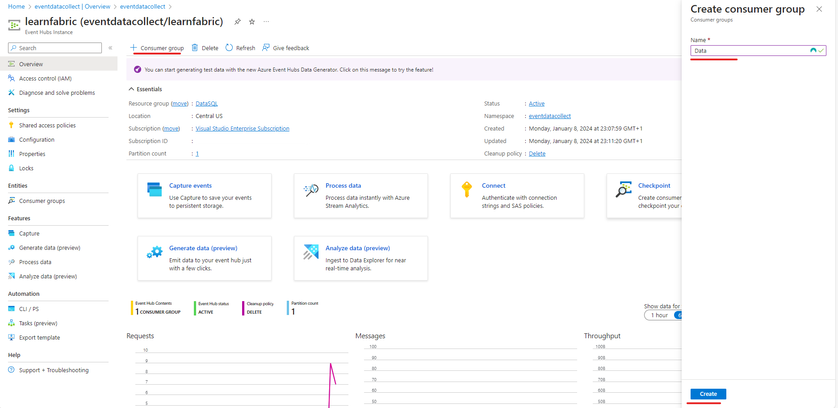This screenshot has width=838, height=408.
Task: Click the sidebar Search box
Action: 55,48
